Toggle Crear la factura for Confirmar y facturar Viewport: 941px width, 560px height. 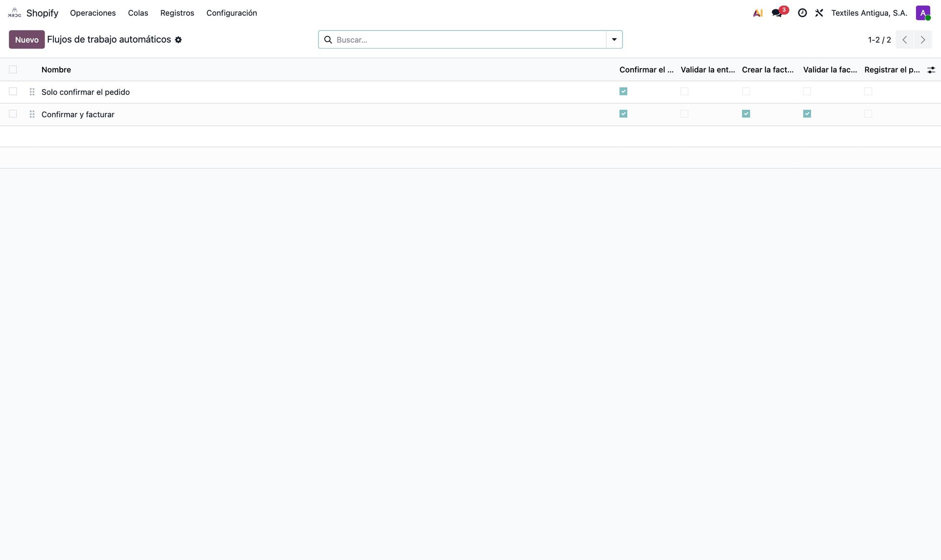[x=746, y=114]
